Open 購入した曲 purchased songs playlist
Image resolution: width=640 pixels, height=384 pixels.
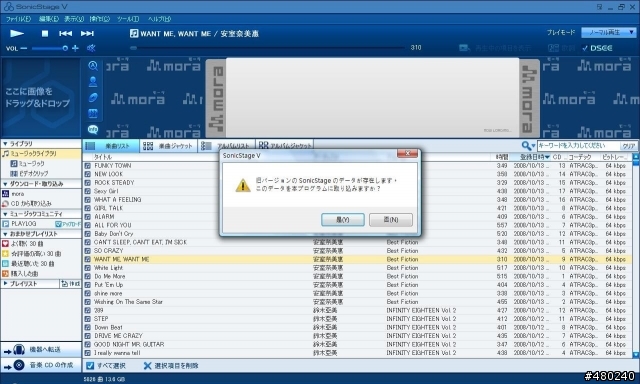[x=20, y=273]
